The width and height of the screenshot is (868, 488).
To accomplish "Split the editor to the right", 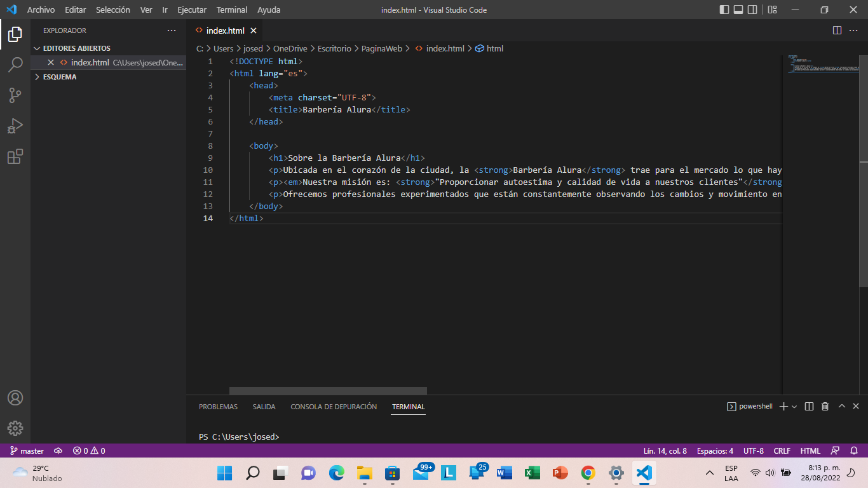I will [837, 30].
